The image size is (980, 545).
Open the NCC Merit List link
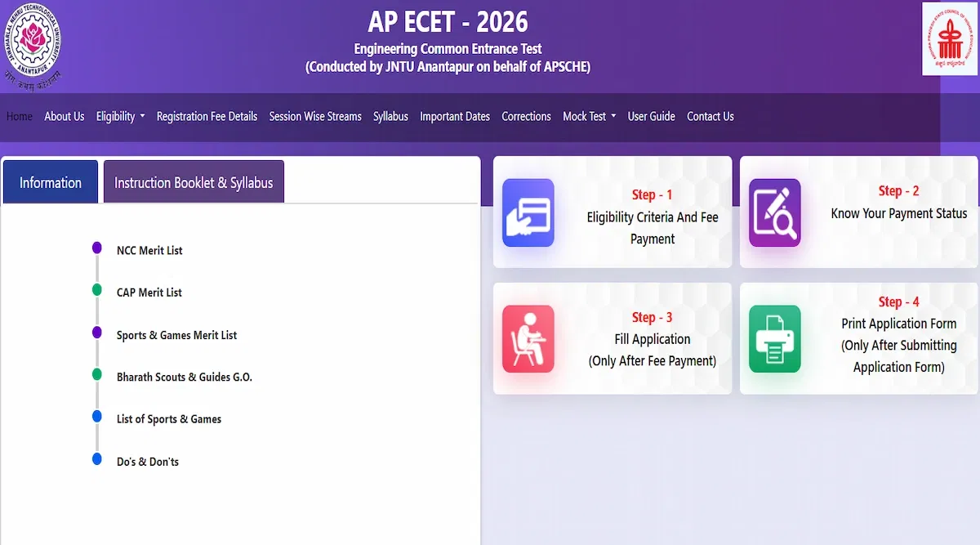coord(149,250)
